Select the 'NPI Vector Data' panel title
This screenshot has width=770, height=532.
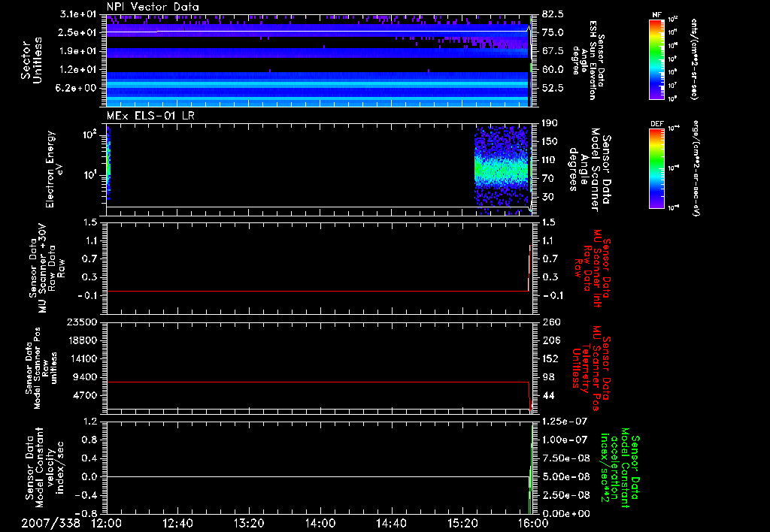(x=153, y=7)
